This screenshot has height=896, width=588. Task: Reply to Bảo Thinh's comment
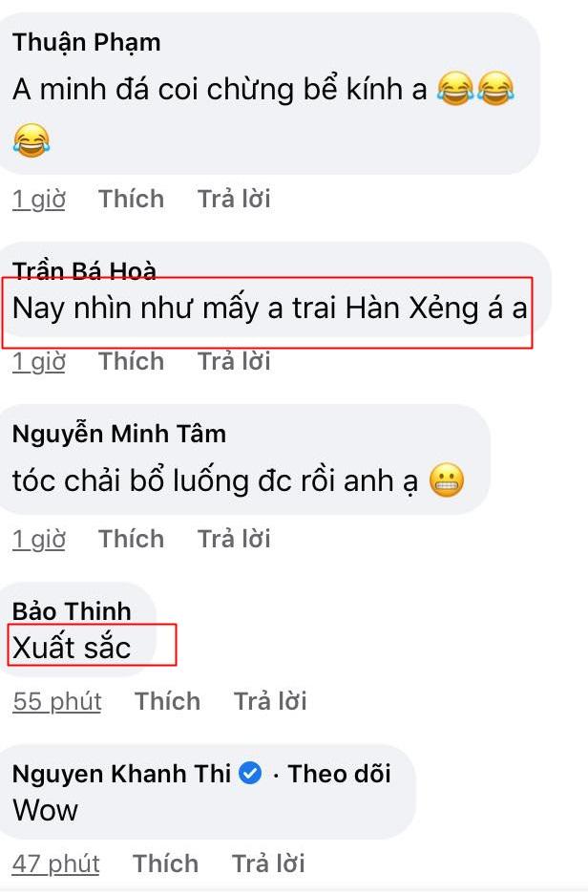pos(270,701)
